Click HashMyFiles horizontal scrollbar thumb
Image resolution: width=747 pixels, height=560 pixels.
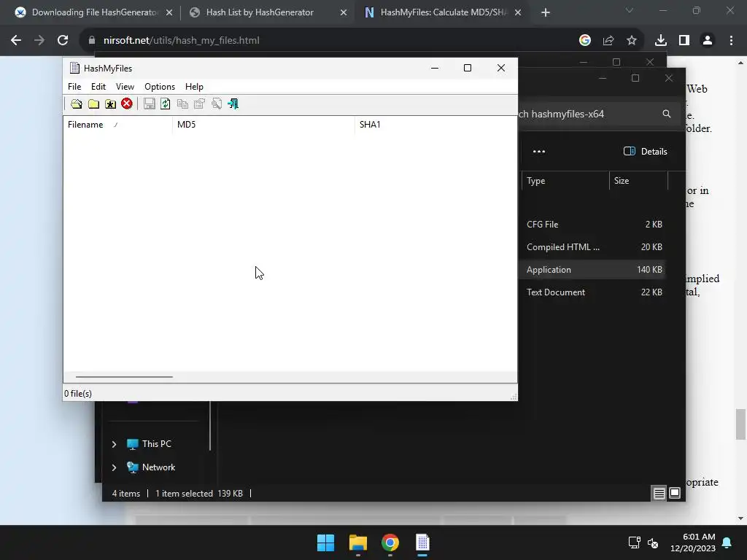click(124, 377)
